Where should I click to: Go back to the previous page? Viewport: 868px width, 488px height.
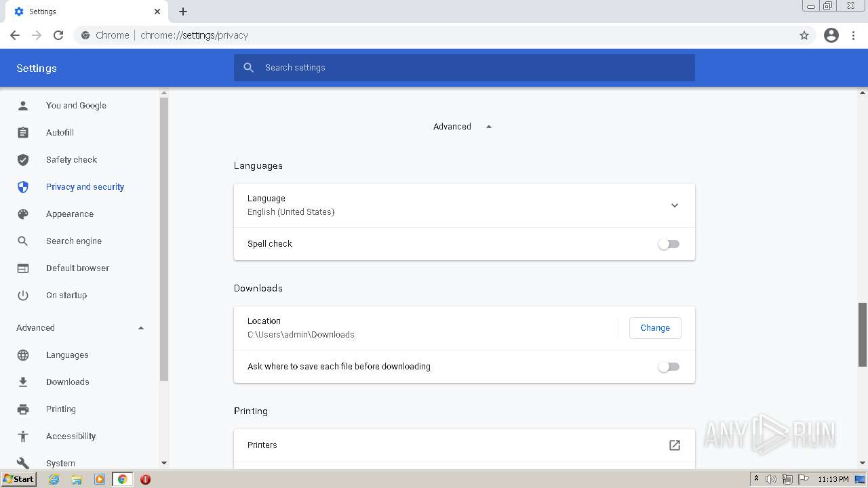(x=15, y=35)
